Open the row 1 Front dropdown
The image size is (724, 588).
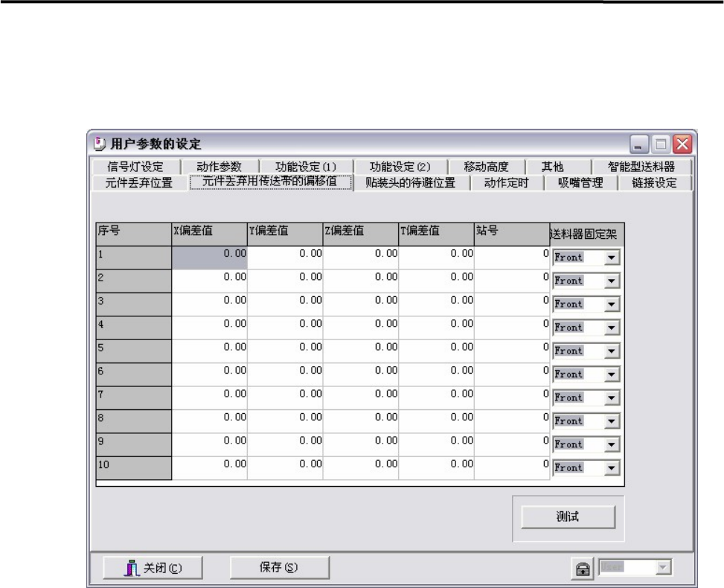coord(612,258)
